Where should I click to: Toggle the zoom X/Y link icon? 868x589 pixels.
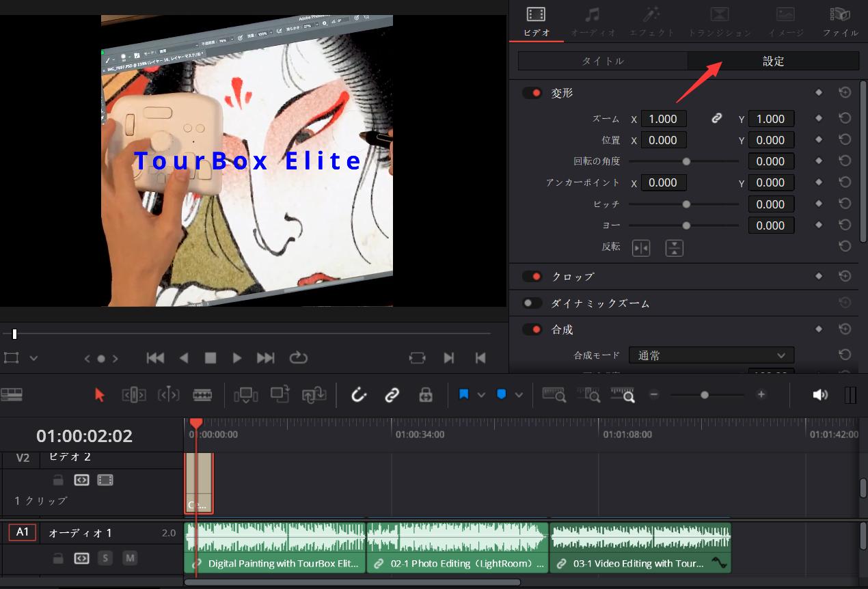point(716,119)
